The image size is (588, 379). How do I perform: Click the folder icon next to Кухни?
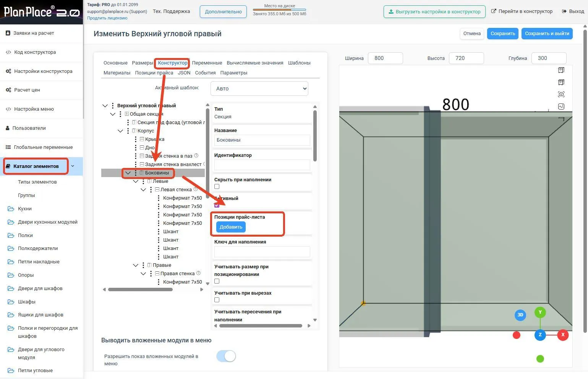click(11, 209)
